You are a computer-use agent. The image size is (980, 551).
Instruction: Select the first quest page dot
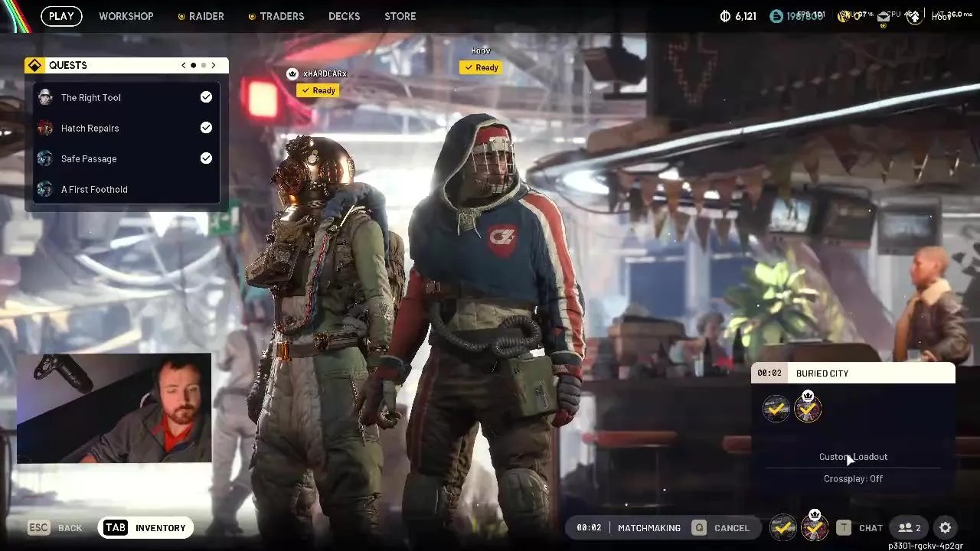(194, 66)
